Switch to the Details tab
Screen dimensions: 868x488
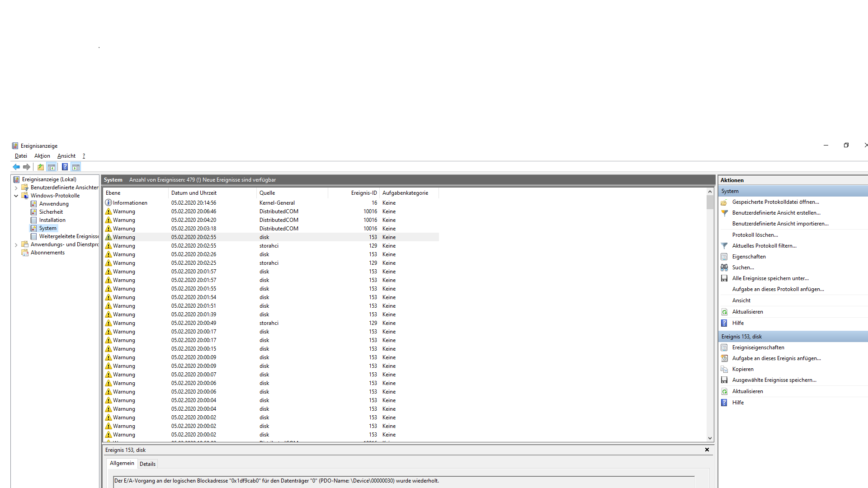pyautogui.click(x=147, y=464)
